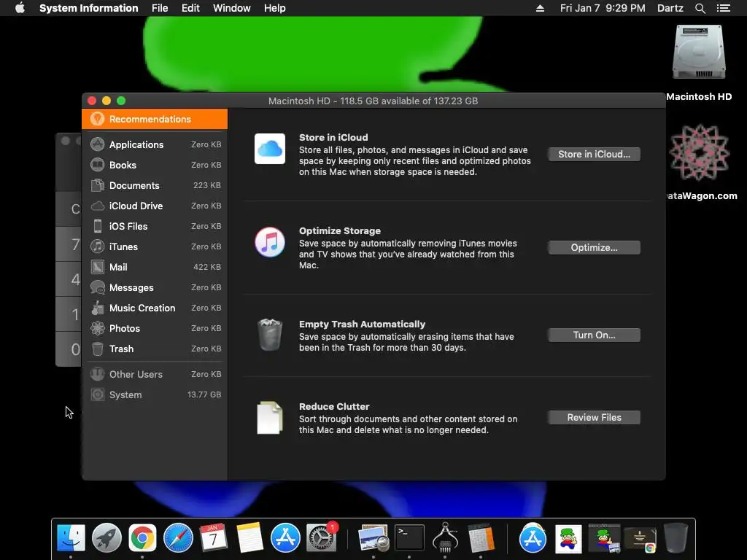Close the storage window with the red button

[92, 101]
